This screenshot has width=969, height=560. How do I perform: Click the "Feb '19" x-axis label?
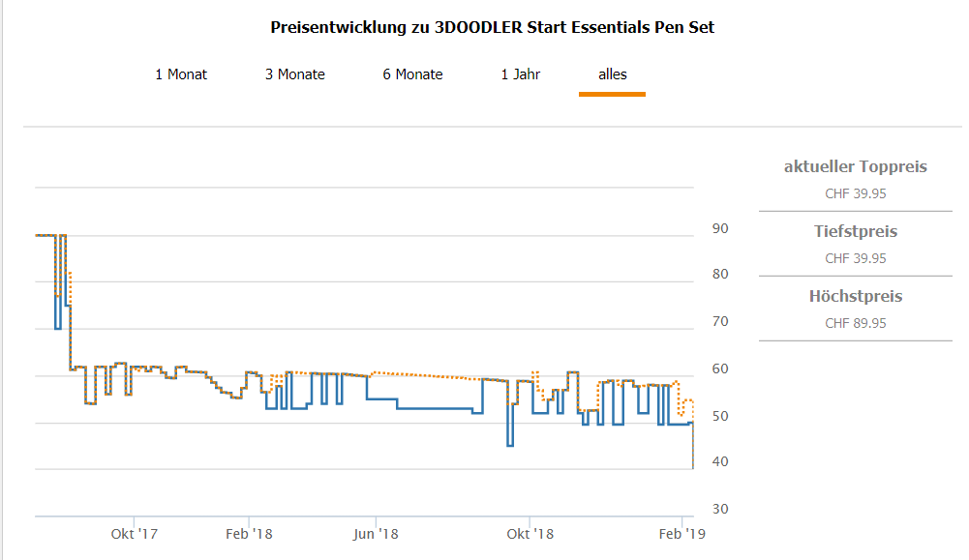click(x=684, y=534)
